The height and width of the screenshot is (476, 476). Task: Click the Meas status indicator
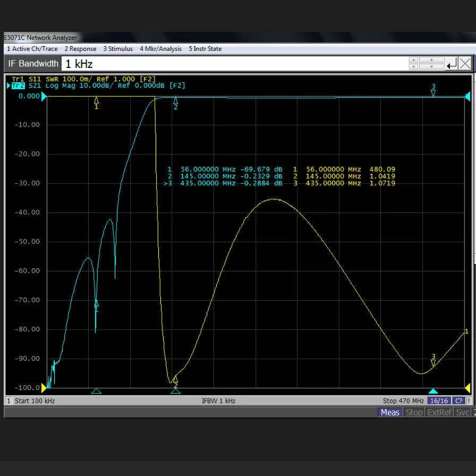[390, 412]
